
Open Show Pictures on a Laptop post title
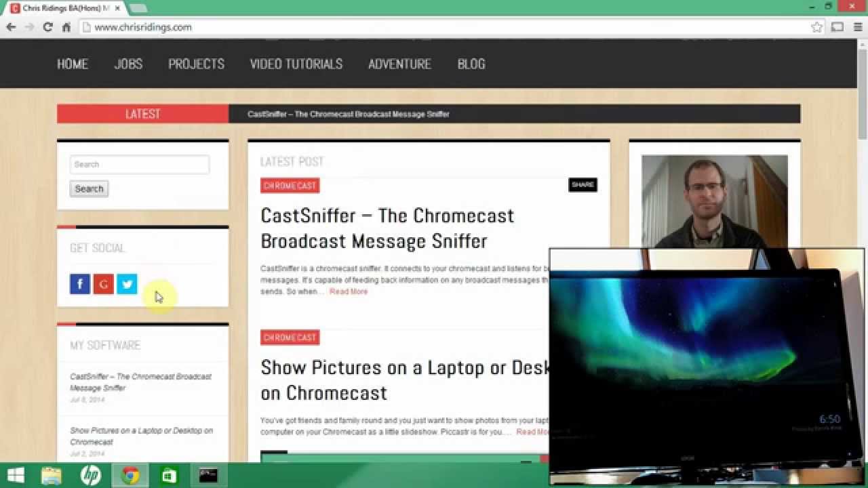tap(404, 380)
